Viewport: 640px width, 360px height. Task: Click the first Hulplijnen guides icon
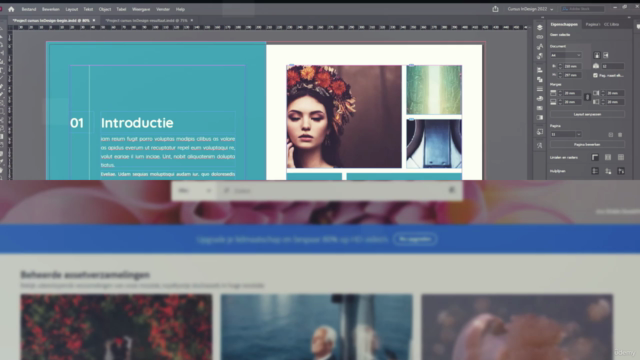pos(595,171)
